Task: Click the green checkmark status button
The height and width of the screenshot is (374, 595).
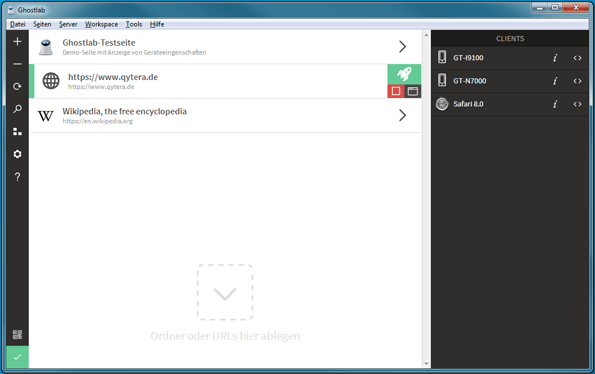Action: click(x=17, y=357)
